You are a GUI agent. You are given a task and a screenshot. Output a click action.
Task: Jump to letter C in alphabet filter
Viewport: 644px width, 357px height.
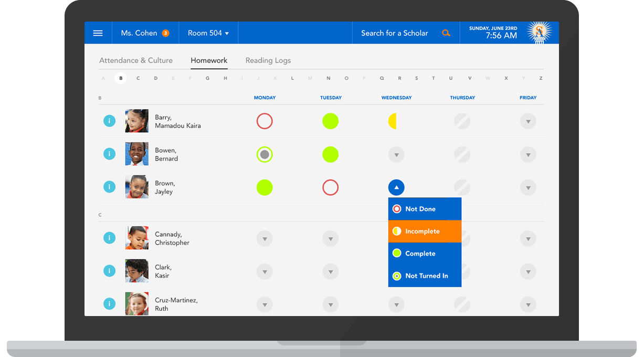click(x=138, y=78)
